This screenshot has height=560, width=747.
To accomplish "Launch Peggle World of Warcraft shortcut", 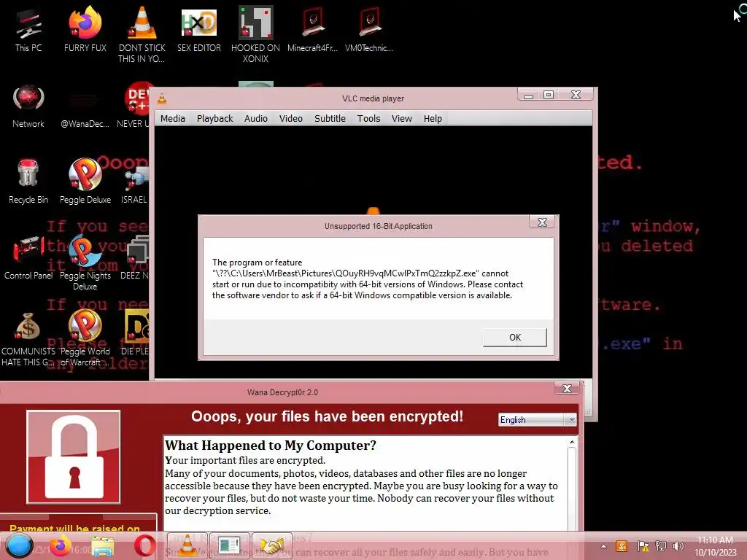I will (85, 339).
